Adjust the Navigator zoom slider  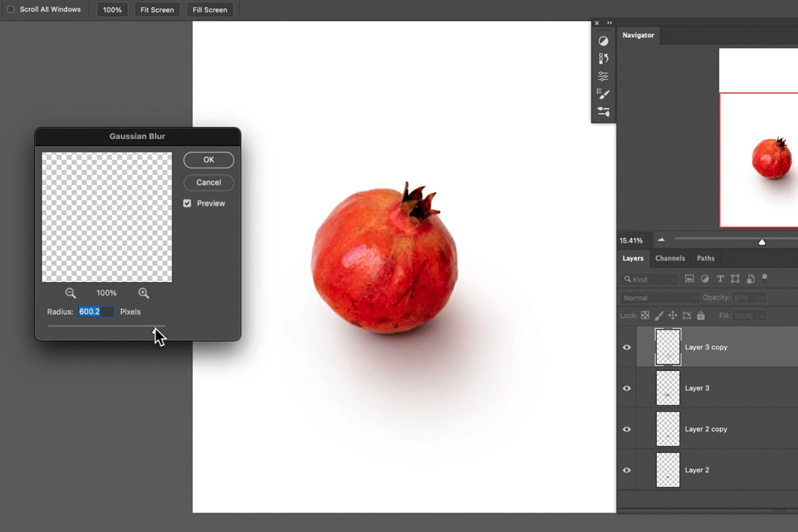762,241
